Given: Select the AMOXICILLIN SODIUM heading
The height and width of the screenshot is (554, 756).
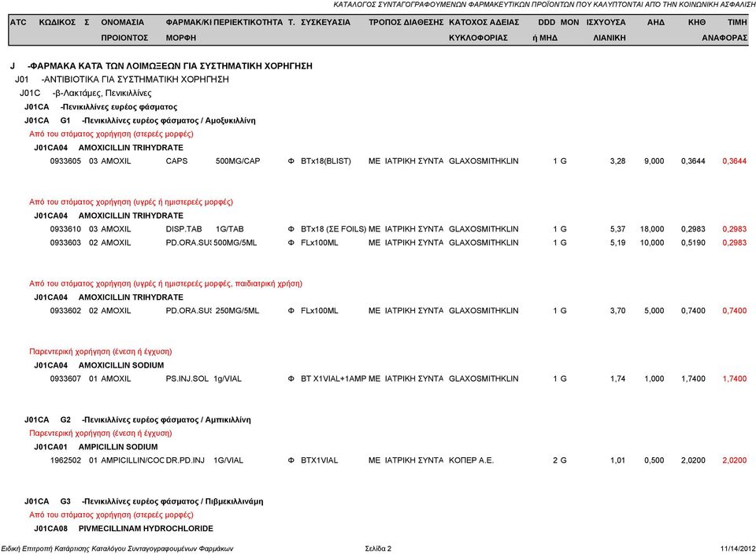Looking at the screenshot, I should [121, 365].
